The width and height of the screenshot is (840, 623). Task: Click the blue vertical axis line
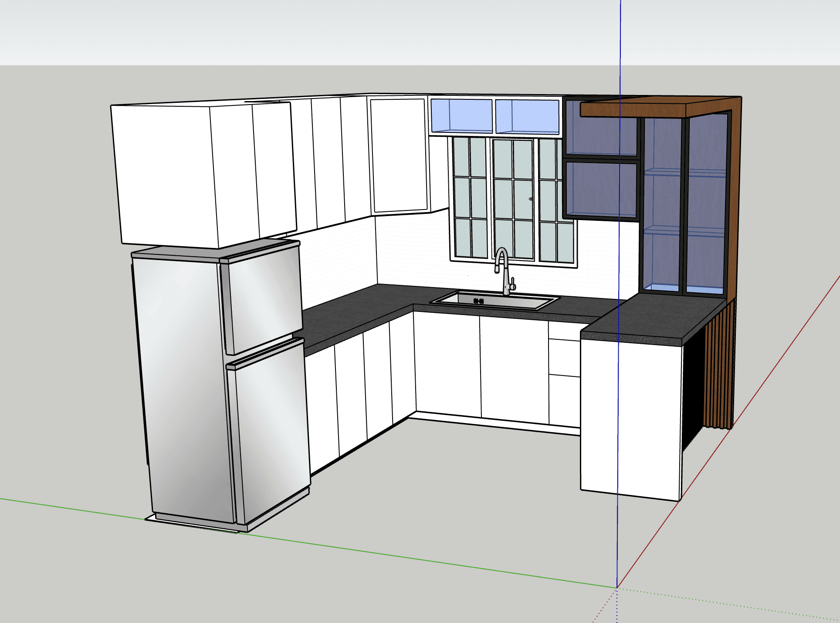620,44
